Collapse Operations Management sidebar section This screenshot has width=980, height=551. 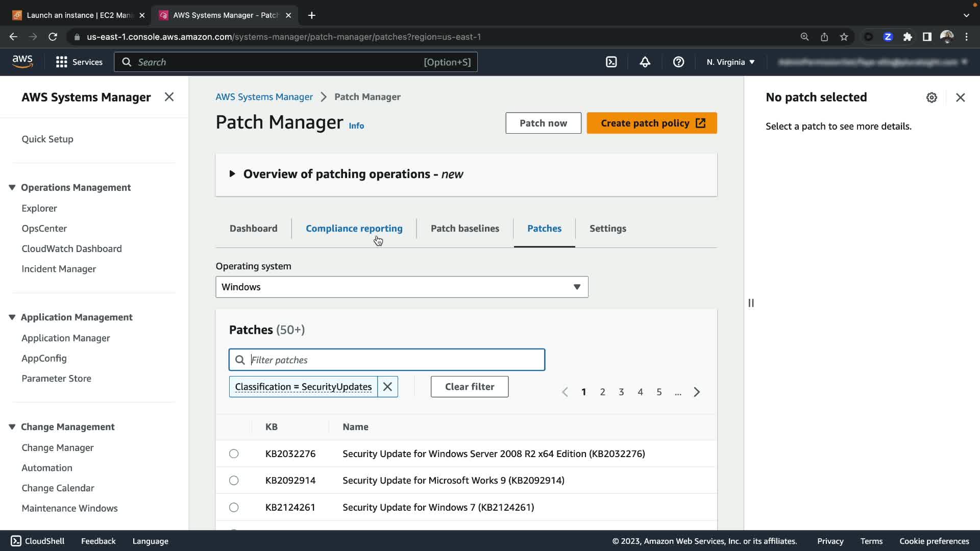12,187
